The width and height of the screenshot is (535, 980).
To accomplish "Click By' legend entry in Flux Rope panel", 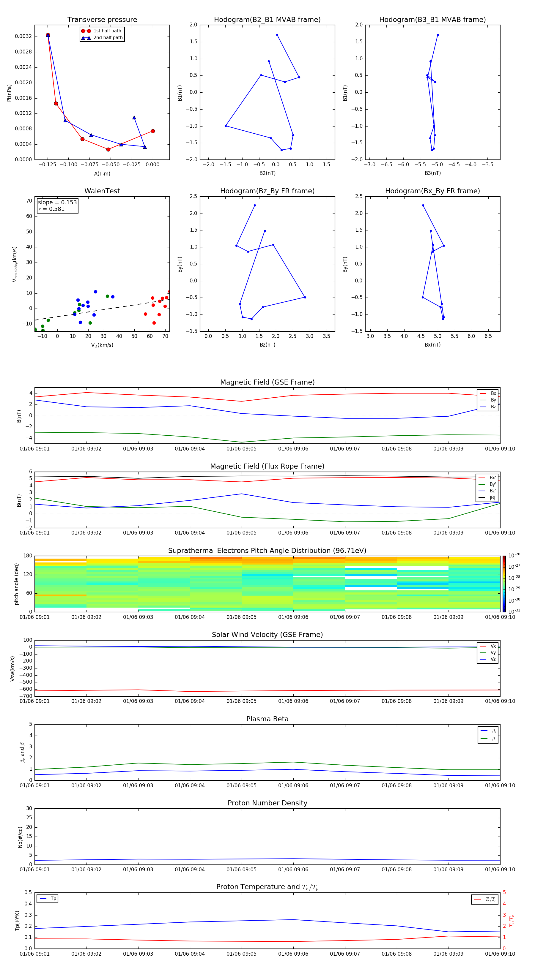I will coord(487,484).
